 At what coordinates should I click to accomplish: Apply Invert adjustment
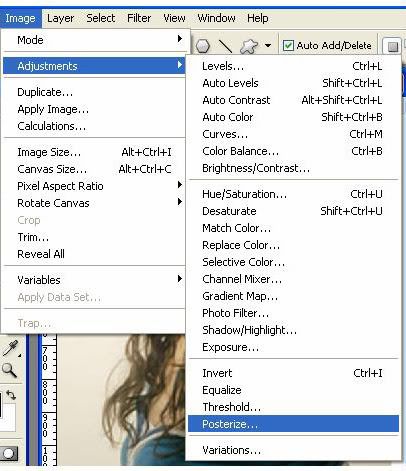click(293, 373)
